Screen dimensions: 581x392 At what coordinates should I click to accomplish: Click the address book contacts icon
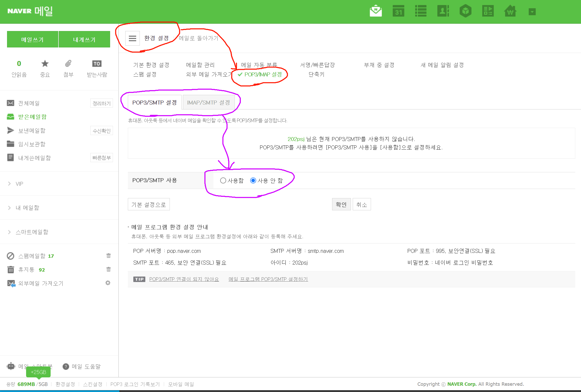point(443,11)
